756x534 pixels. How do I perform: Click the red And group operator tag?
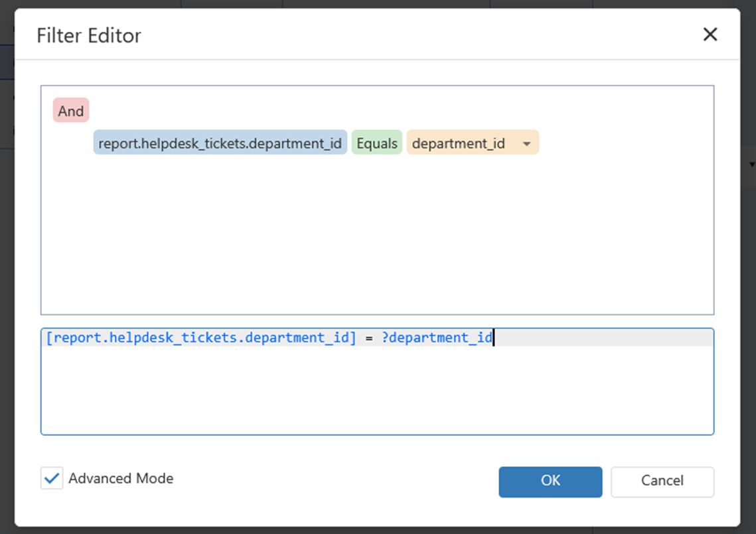coord(71,111)
